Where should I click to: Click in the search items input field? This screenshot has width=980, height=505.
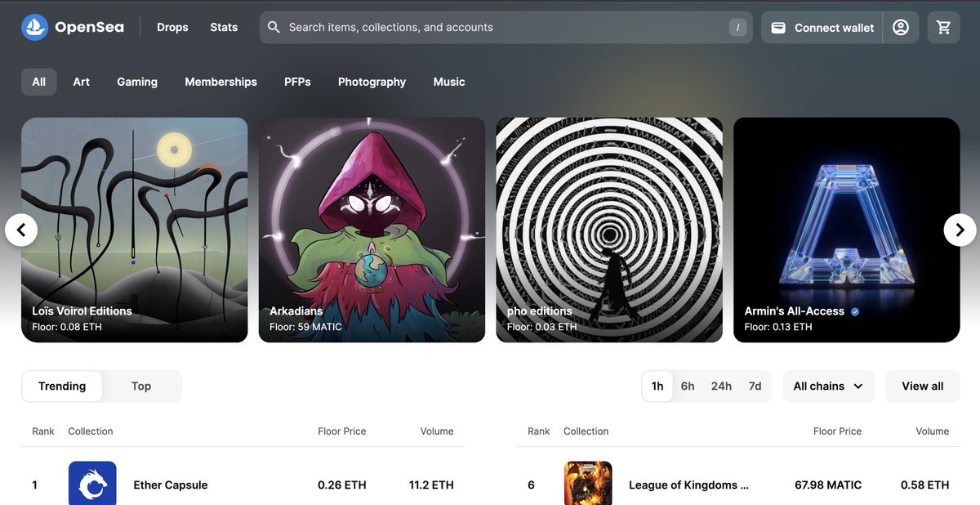[506, 28]
